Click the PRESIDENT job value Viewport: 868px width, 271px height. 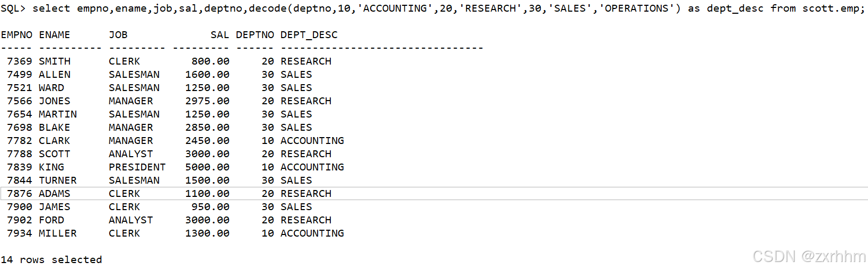[x=137, y=167]
